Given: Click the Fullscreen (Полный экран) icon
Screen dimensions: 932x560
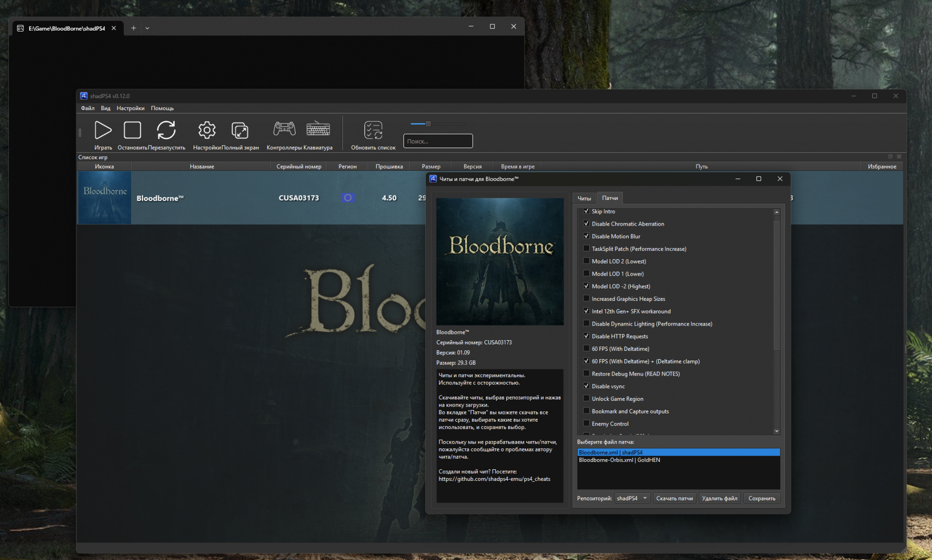Looking at the screenshot, I should coord(240,130).
